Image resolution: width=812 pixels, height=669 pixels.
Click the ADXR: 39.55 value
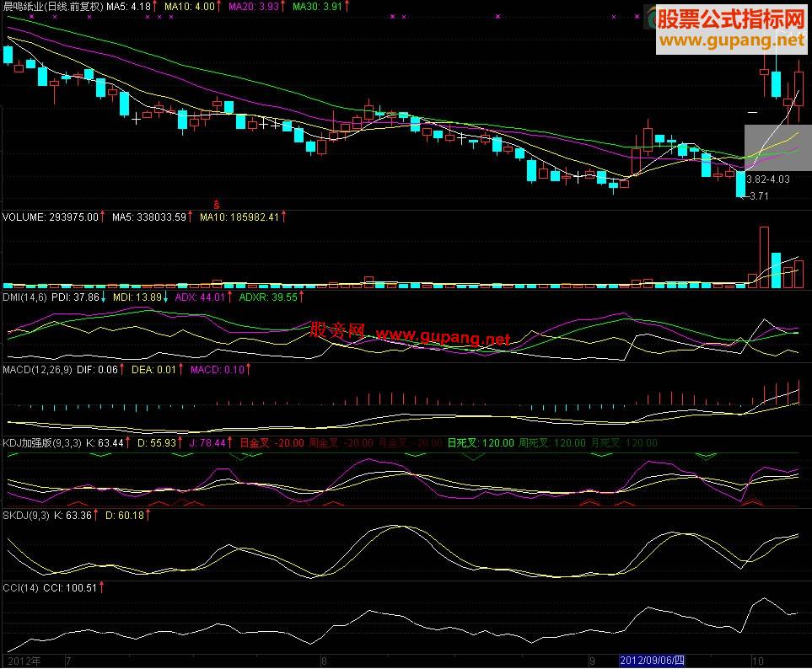(x=268, y=297)
